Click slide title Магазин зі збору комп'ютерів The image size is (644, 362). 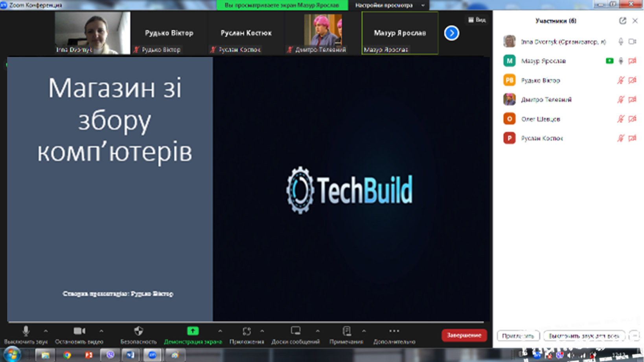coord(114,119)
